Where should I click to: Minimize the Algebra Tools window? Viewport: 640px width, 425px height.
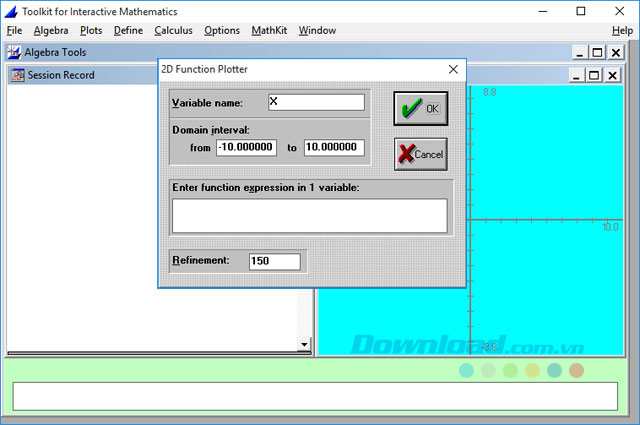click(x=580, y=53)
